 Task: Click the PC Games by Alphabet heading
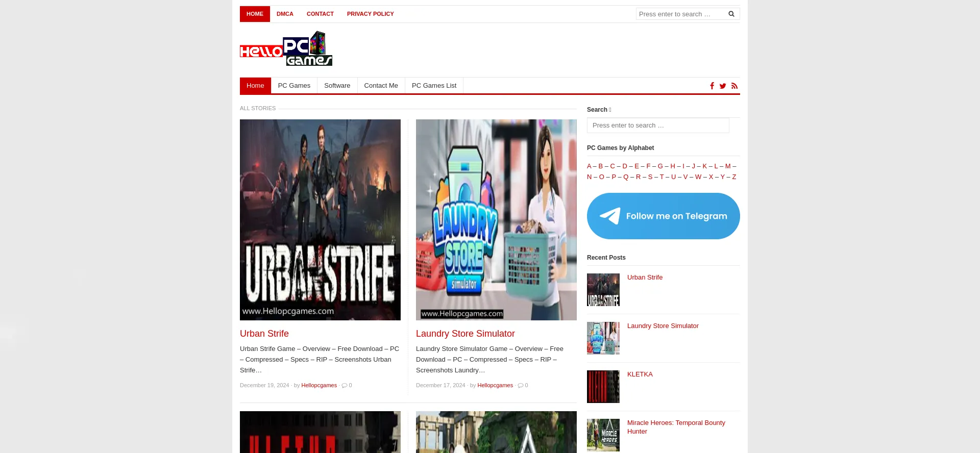coord(620,148)
